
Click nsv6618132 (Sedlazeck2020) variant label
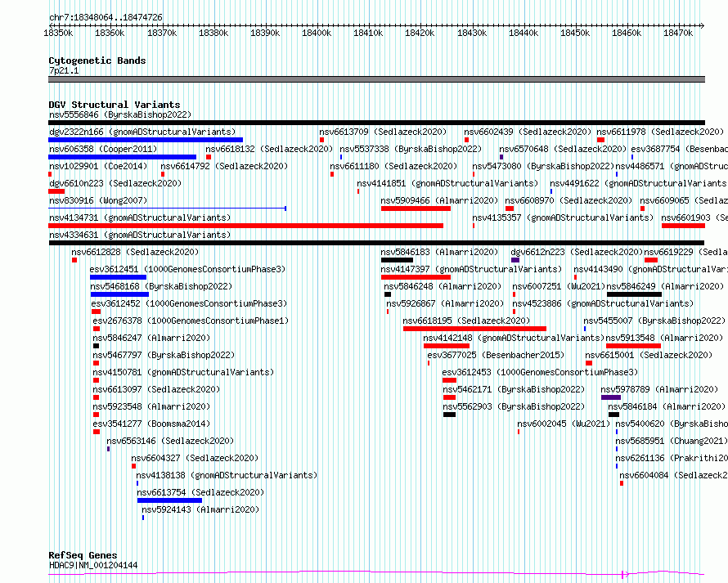click(269, 149)
